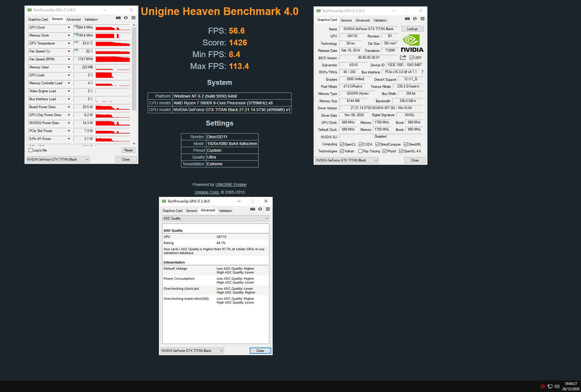Image resolution: width=581 pixels, height=392 pixels.
Task: Open GPU selector dropdown in Graphics Card window
Action: (x=347, y=160)
